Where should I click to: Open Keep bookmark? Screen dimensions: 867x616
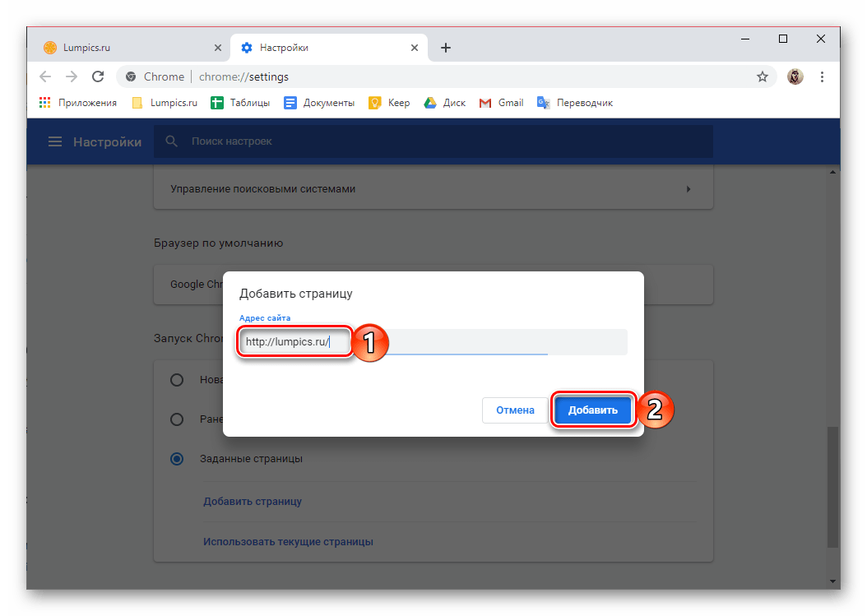click(x=389, y=103)
